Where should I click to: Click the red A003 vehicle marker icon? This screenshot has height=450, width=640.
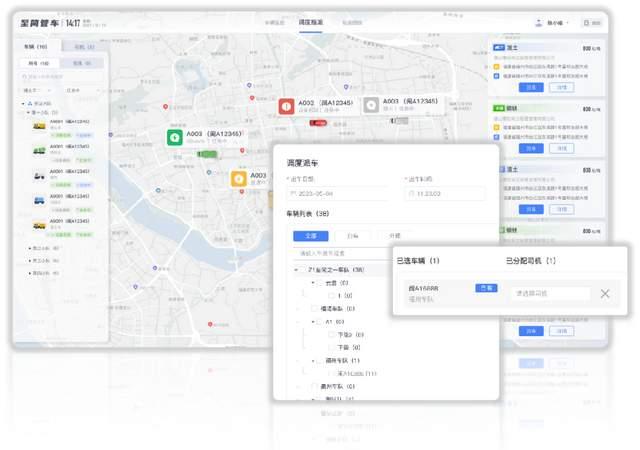click(287, 107)
